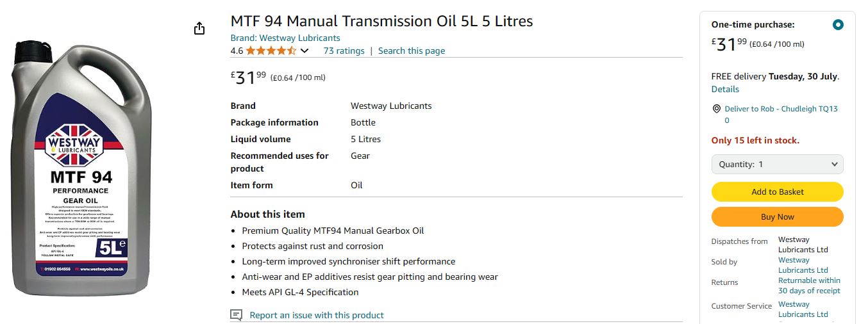Open Brand: Westway Lubricants link
868x324 pixels.
(x=285, y=38)
